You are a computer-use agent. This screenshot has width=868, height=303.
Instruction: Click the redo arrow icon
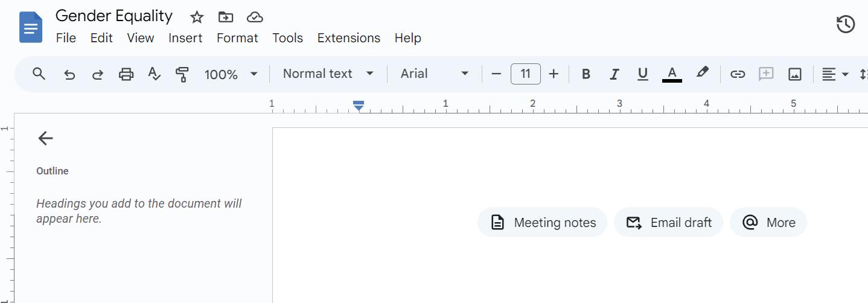(x=97, y=74)
